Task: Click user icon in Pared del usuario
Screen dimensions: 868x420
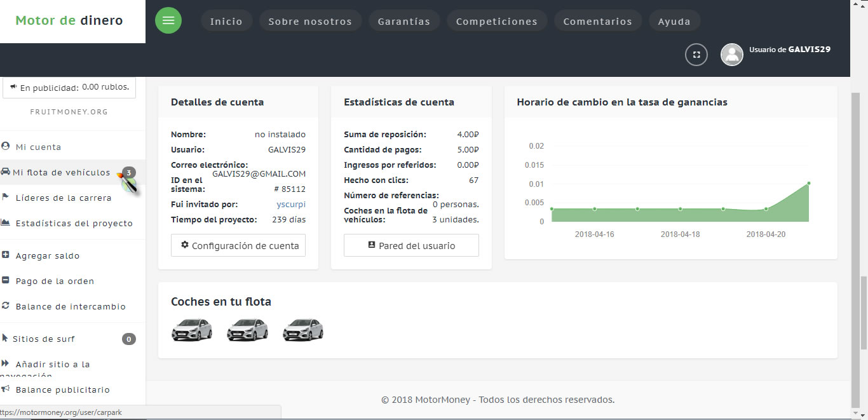Action: point(372,245)
